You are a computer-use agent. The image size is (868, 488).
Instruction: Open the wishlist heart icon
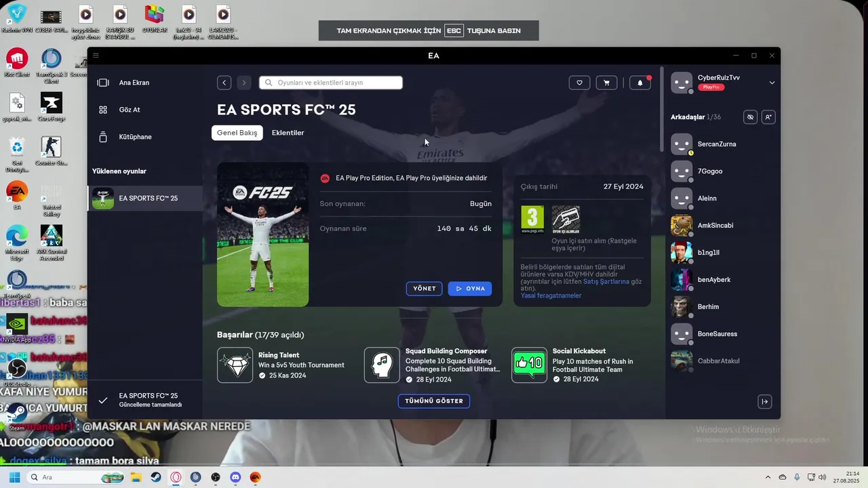579,83
